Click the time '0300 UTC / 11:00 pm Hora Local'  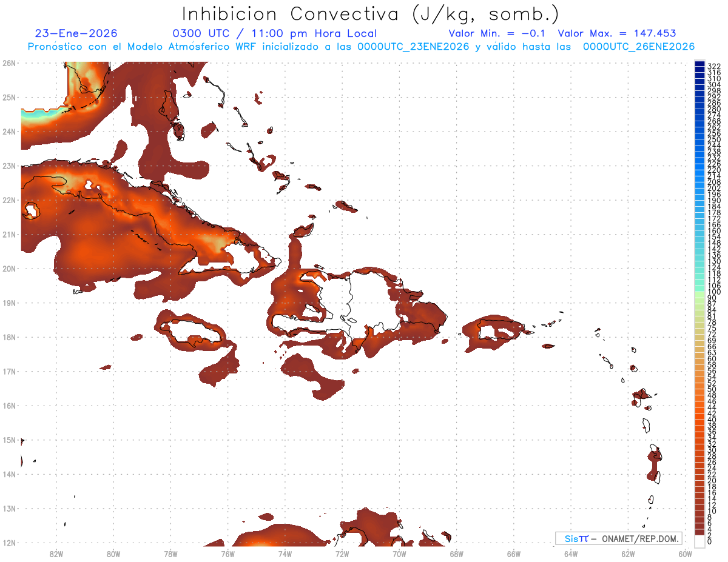(275, 33)
